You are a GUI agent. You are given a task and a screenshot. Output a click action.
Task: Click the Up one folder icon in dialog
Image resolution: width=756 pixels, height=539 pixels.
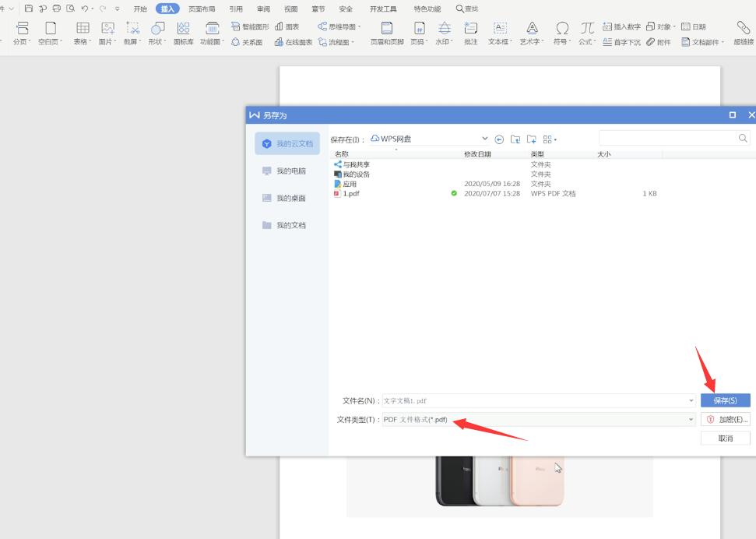515,139
